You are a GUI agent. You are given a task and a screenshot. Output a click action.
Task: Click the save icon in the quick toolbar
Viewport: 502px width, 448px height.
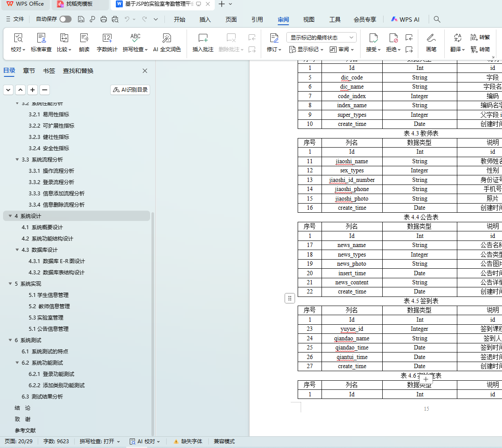(81, 19)
